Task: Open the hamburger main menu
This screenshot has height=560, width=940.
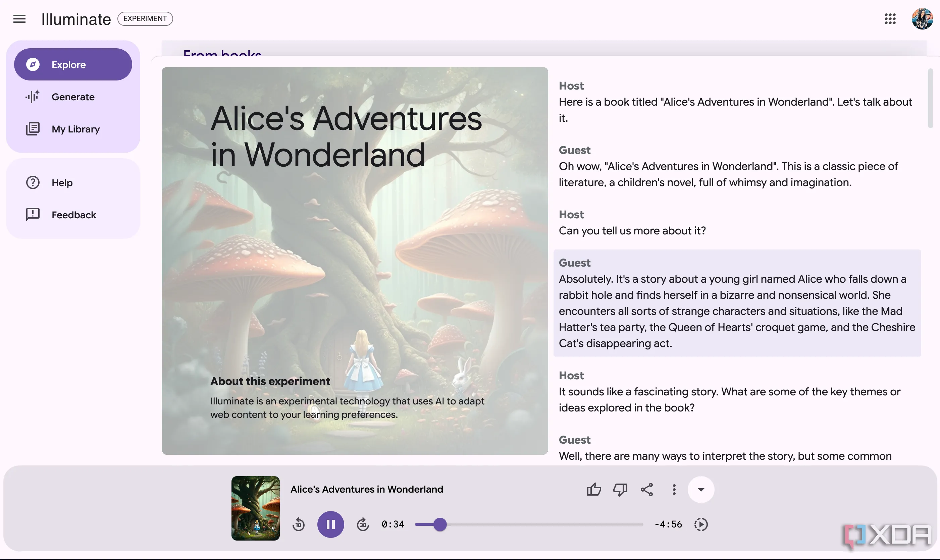Action: tap(19, 19)
